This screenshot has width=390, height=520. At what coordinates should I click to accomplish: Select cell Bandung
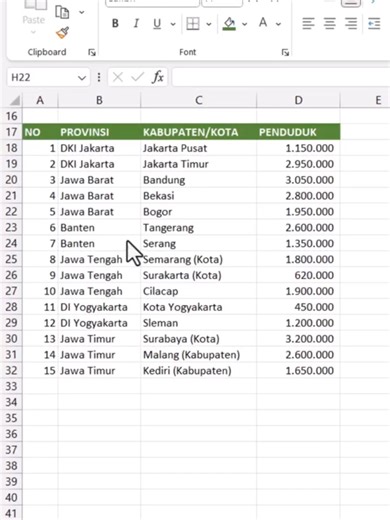(199, 180)
